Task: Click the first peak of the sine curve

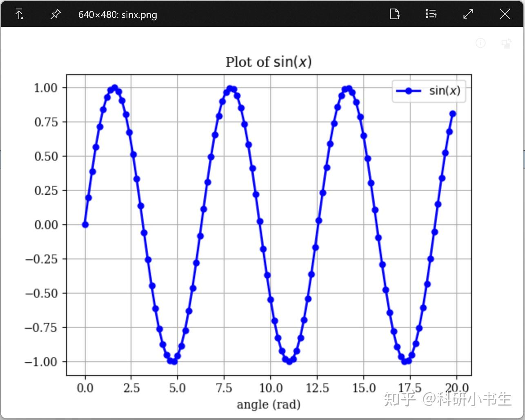Action: pyautogui.click(x=114, y=87)
